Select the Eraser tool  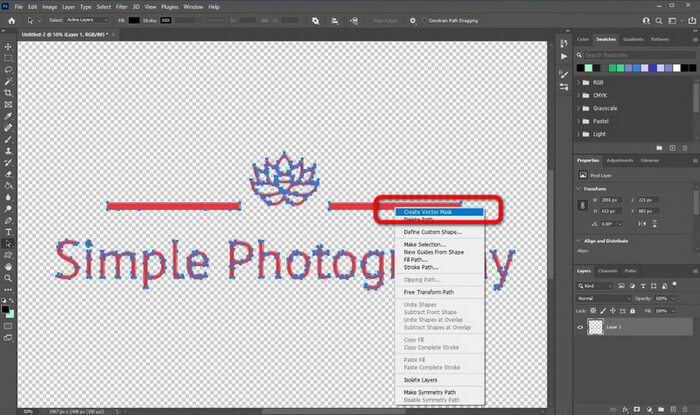pos(8,174)
